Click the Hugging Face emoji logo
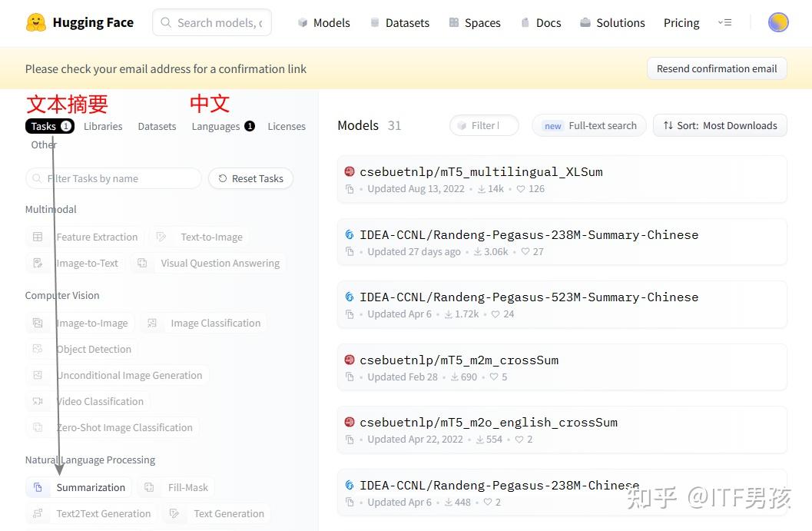The height and width of the screenshot is (531, 812). coord(36,22)
